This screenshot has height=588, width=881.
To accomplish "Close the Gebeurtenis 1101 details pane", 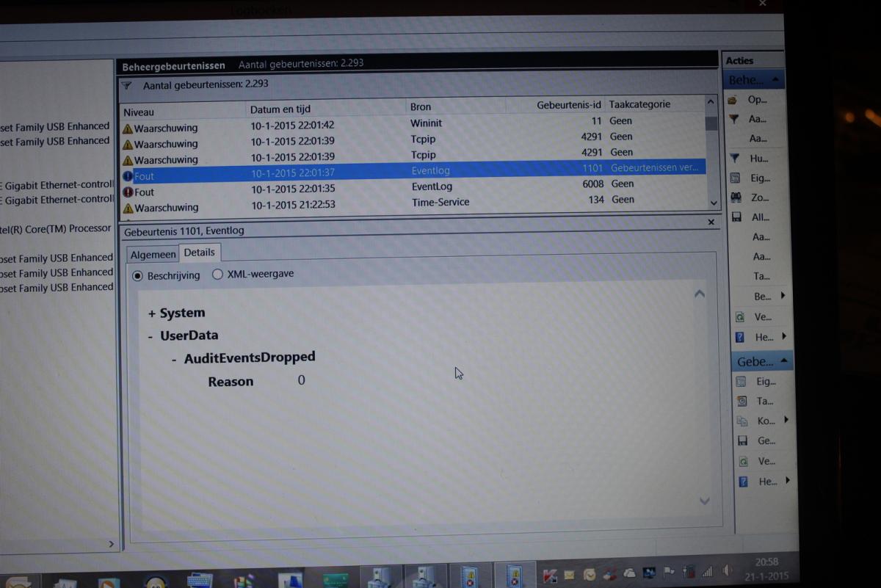I will [x=711, y=222].
